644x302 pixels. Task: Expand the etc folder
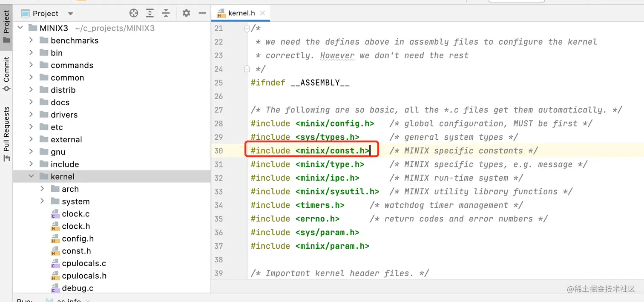click(x=31, y=127)
